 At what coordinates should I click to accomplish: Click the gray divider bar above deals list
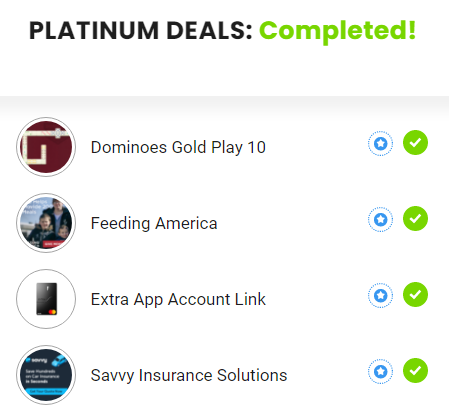[x=224, y=106]
